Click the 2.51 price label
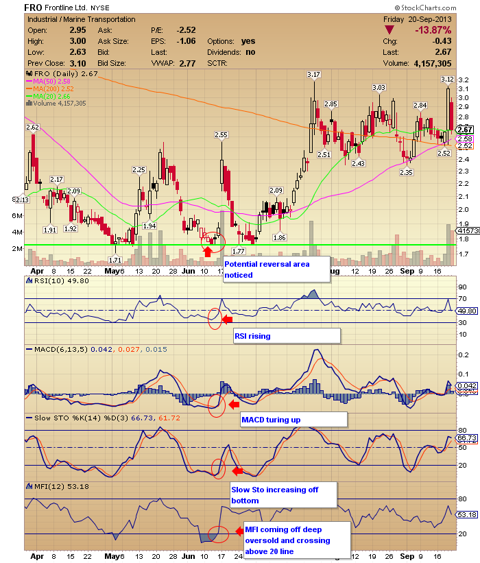This screenshot has width=480, height=563. click(324, 155)
